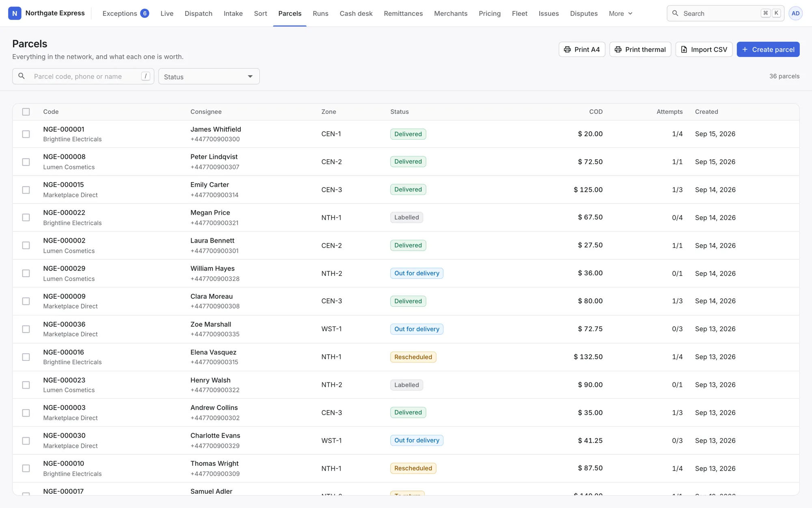Click the $ 125.00 COD value for Emily Carter

588,190
